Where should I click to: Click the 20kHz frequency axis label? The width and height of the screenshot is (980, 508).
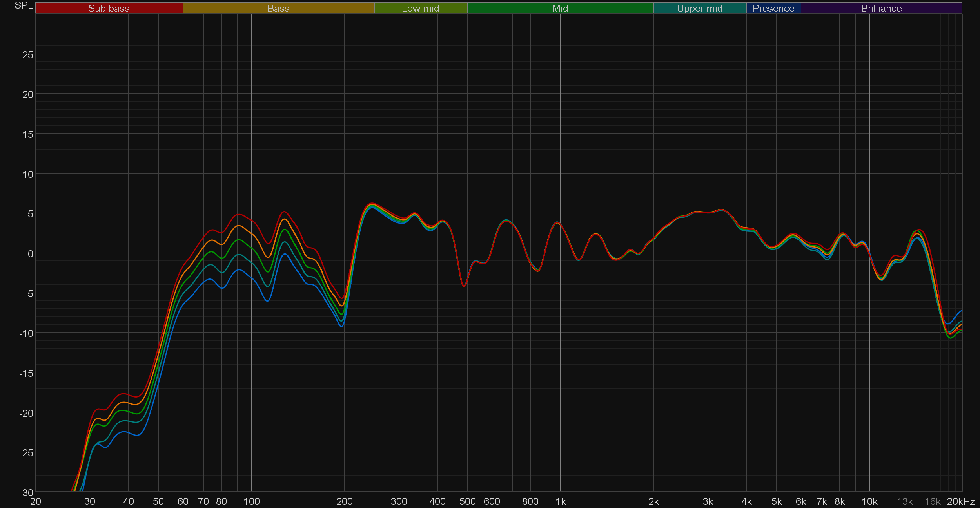(x=960, y=502)
